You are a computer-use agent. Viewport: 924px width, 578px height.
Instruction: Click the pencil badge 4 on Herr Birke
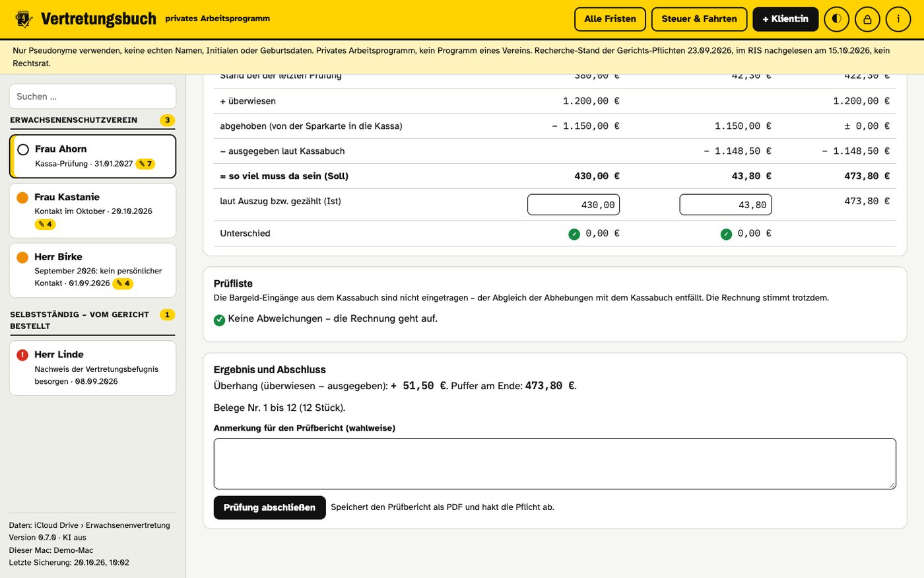click(123, 283)
